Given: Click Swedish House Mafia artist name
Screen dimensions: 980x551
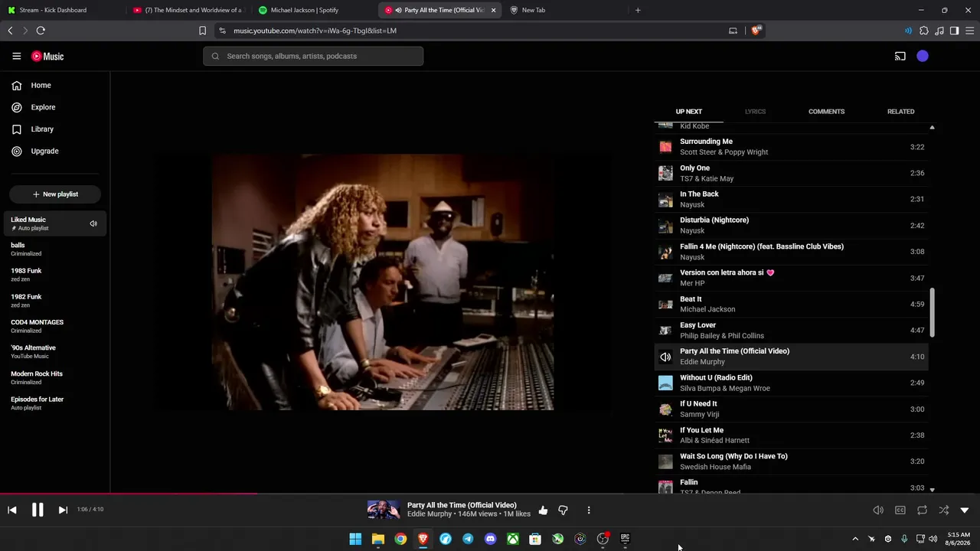Looking at the screenshot, I should [715, 467].
